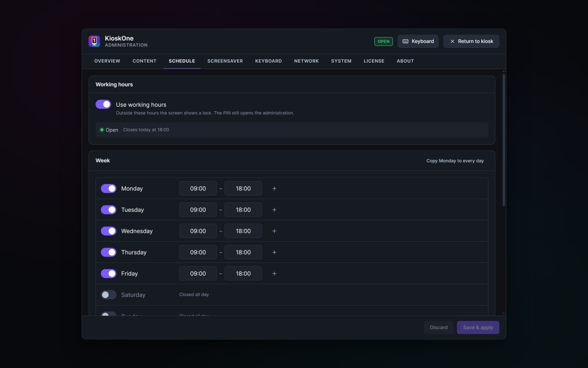The height and width of the screenshot is (368, 588).
Task: Open the About tab
Action: tap(405, 61)
